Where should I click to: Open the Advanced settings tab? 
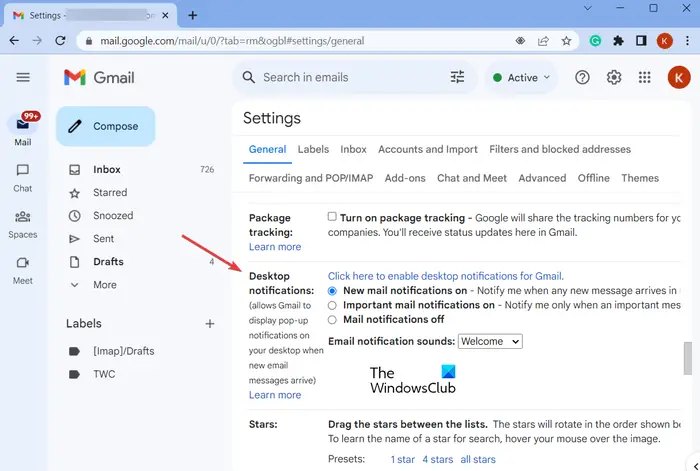pyautogui.click(x=542, y=178)
